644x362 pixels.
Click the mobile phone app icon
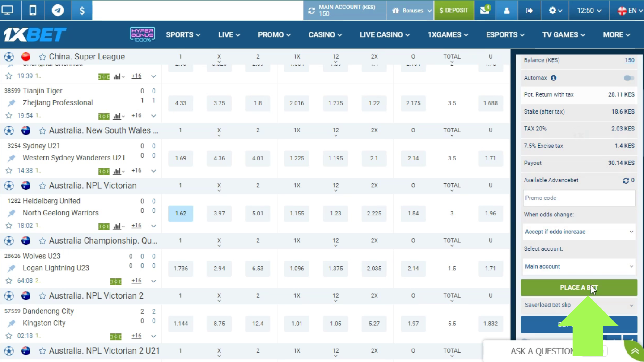click(x=33, y=10)
